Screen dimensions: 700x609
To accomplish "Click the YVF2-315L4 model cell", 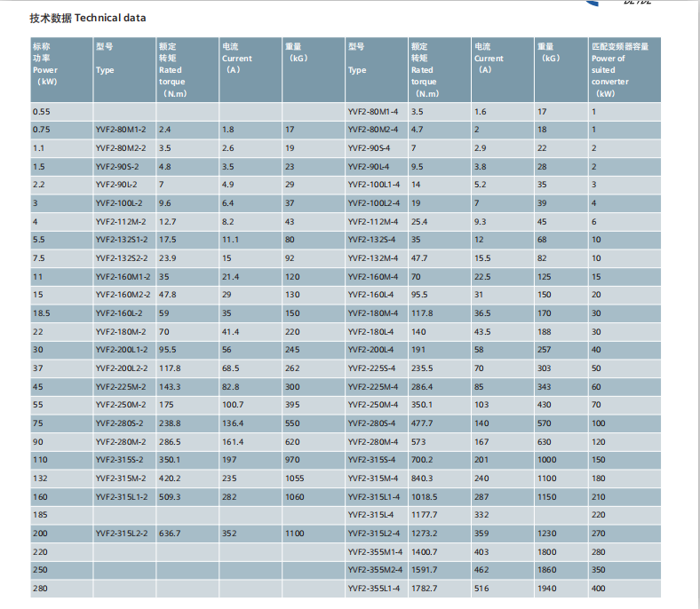I will [x=370, y=515].
